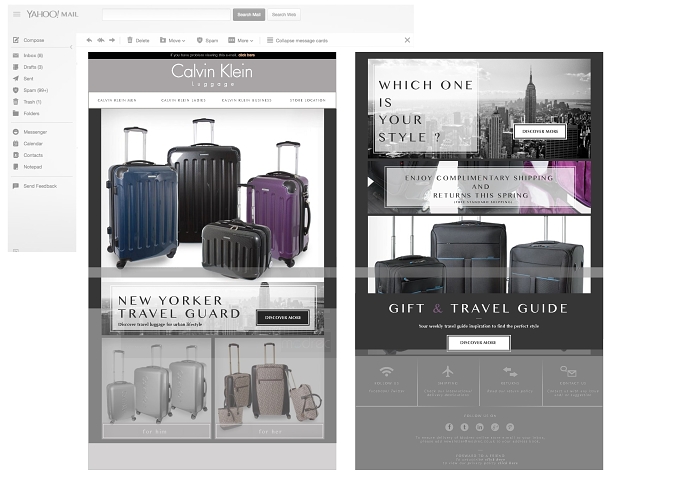Click the Google Plus social icon
680x481 pixels.
coord(495,427)
